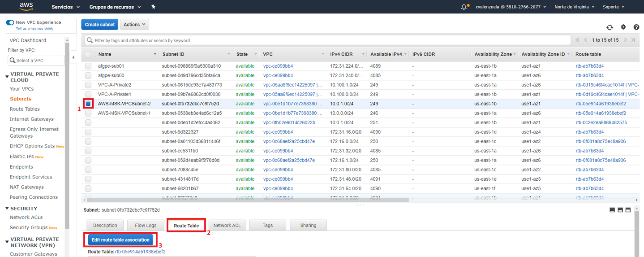The width and height of the screenshot is (644, 257).
Task: Toggle the select-all subnets checkbox
Action: point(88,54)
